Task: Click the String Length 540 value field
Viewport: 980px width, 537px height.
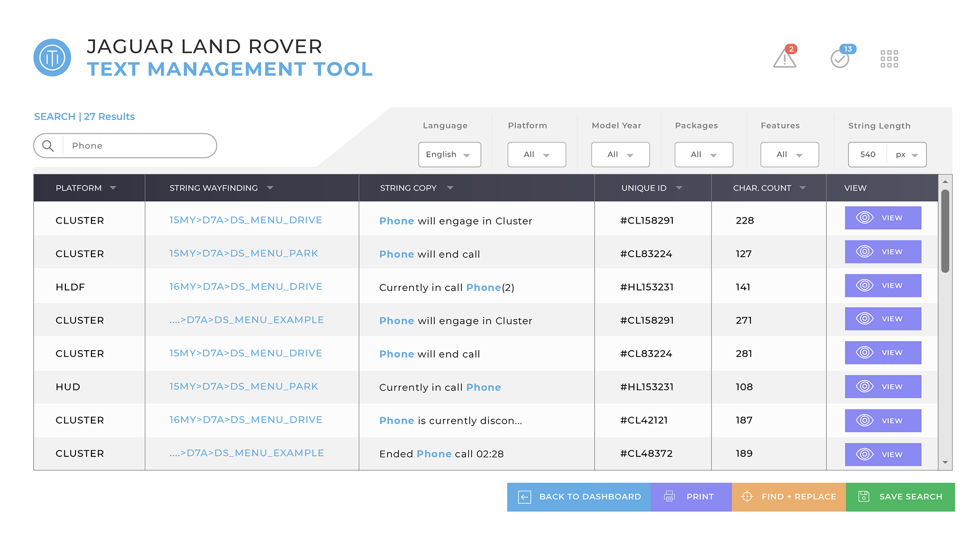Action: pyautogui.click(x=868, y=155)
